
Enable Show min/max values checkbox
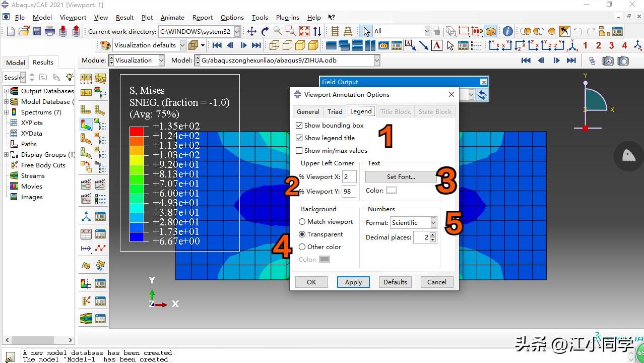tap(299, 150)
